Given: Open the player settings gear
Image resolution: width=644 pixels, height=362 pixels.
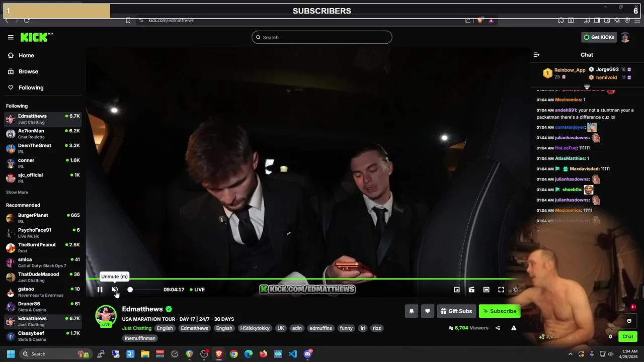Looking at the screenshot, I should pos(515,290).
